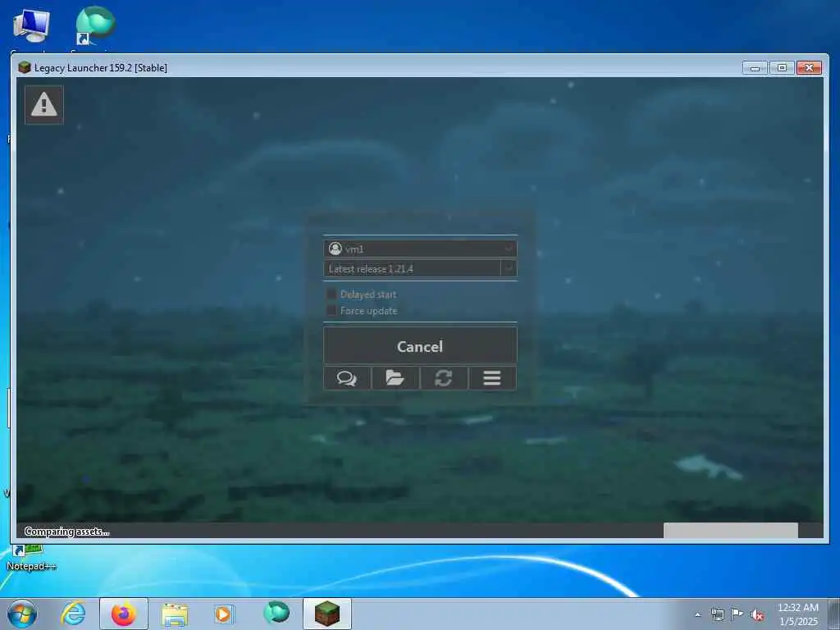Show hidden system tray icons arrow
Image resolution: width=840 pixels, height=630 pixels.
(697, 614)
